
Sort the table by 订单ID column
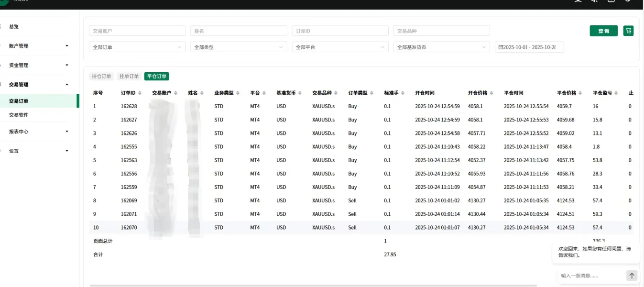pos(140,93)
